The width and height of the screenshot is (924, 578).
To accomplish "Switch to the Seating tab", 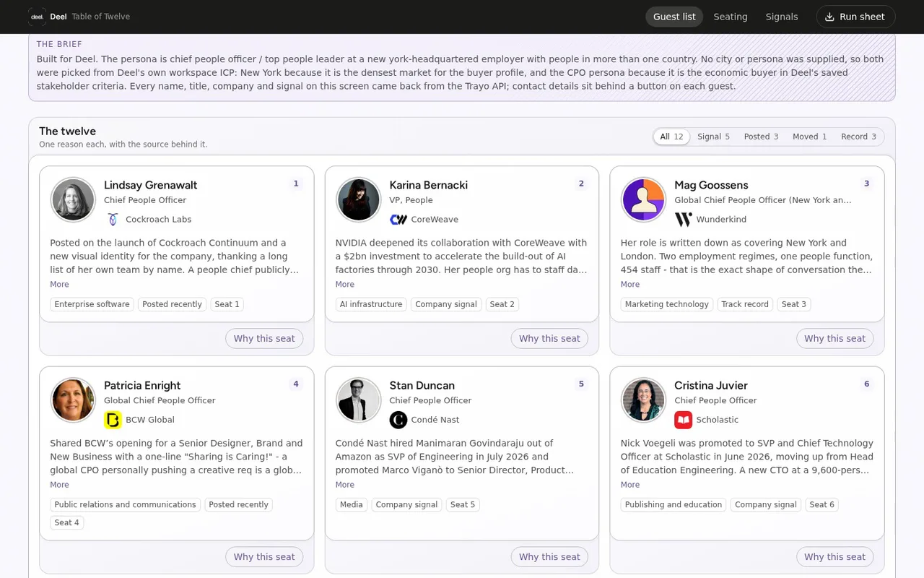I will tap(731, 17).
